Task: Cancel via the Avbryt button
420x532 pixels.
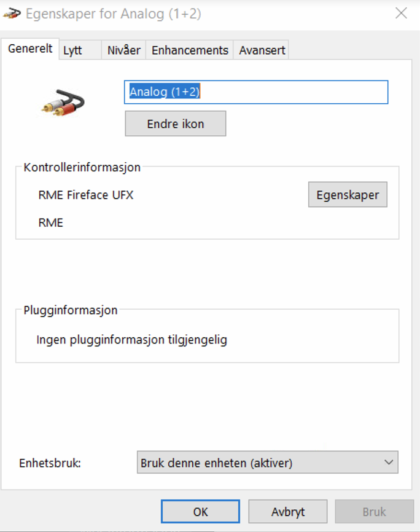Action: (x=288, y=511)
